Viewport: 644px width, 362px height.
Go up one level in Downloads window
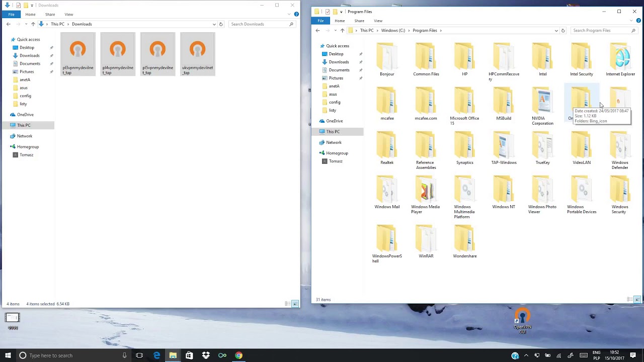coord(33,24)
